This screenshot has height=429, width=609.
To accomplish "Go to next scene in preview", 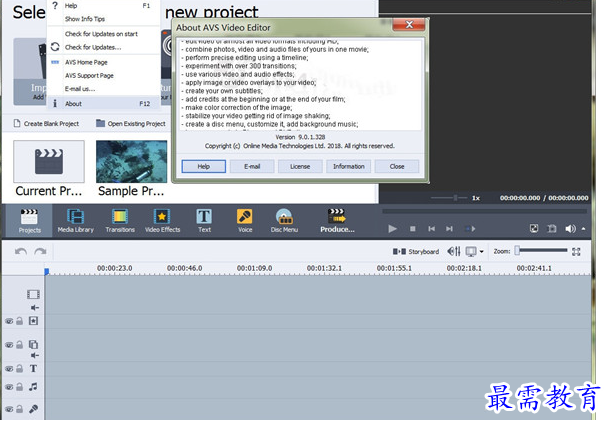I will tap(470, 229).
